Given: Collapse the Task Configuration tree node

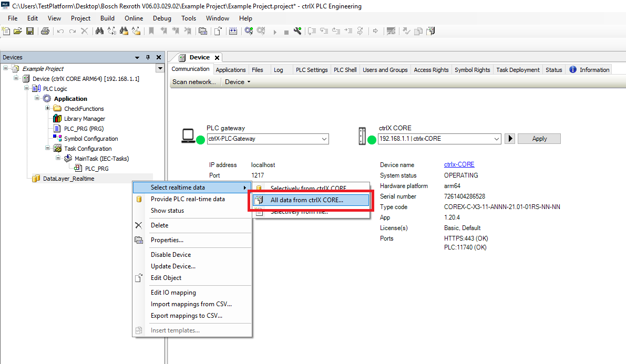Looking at the screenshot, I should 48,149.
